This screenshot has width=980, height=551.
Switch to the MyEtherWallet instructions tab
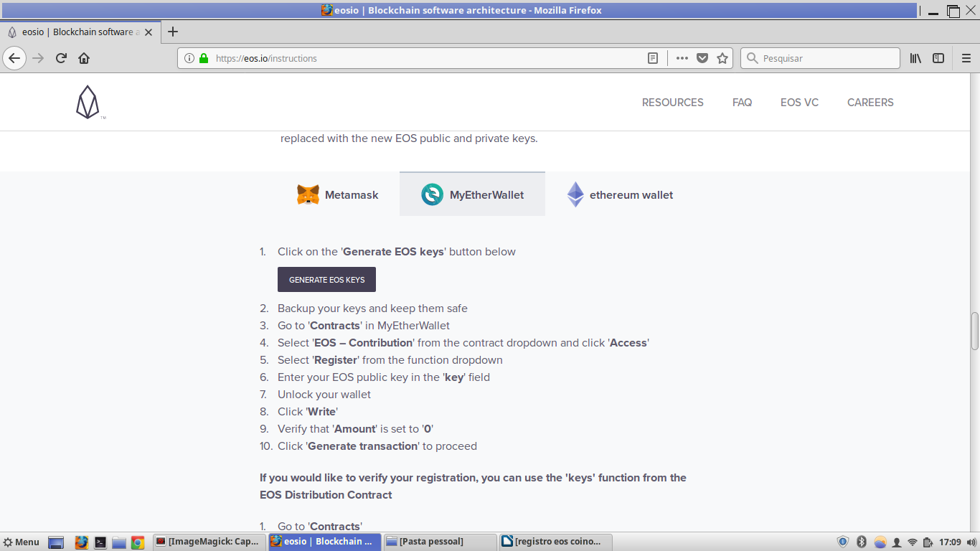coord(472,194)
